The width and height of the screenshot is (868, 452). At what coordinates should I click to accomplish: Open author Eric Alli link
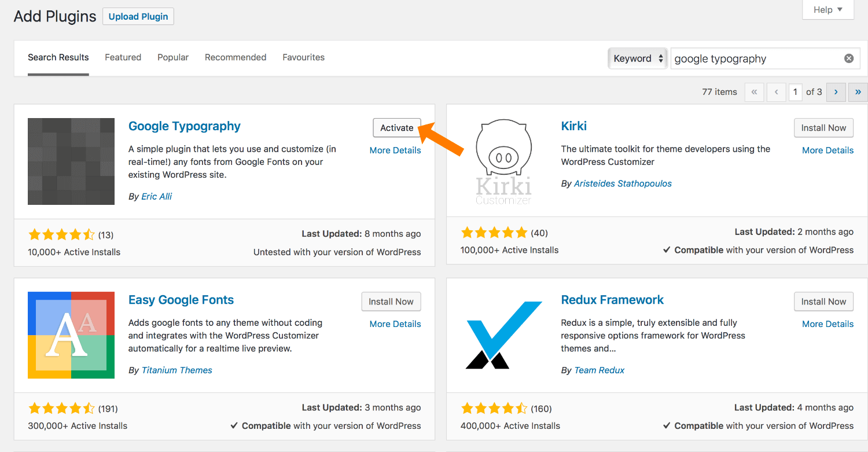[157, 196]
